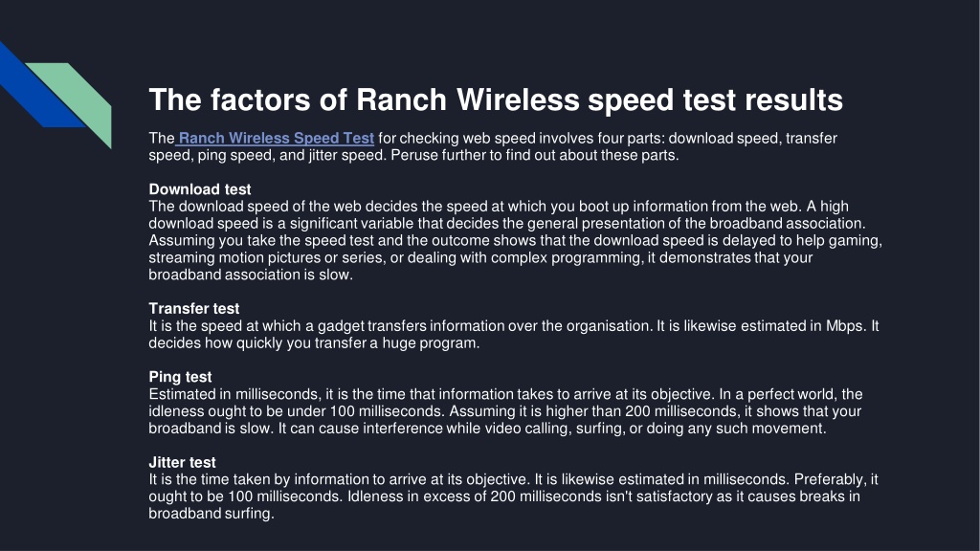Click the Ping test heading
Image resolution: width=980 pixels, height=551 pixels.
pyautogui.click(x=180, y=377)
